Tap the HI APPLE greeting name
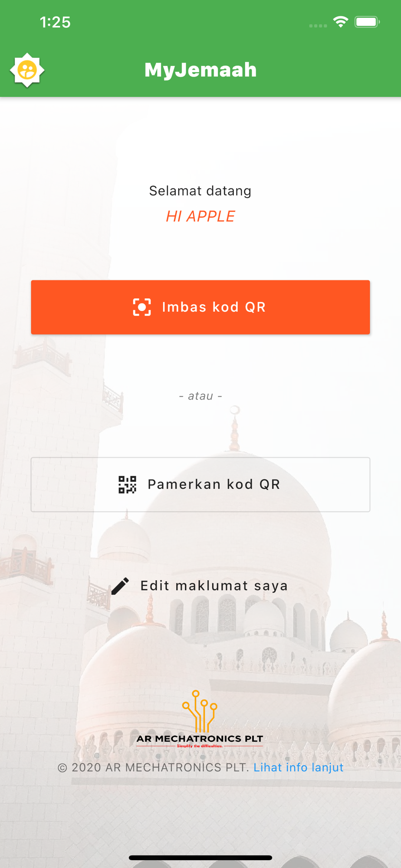This screenshot has height=868, width=401. (200, 216)
